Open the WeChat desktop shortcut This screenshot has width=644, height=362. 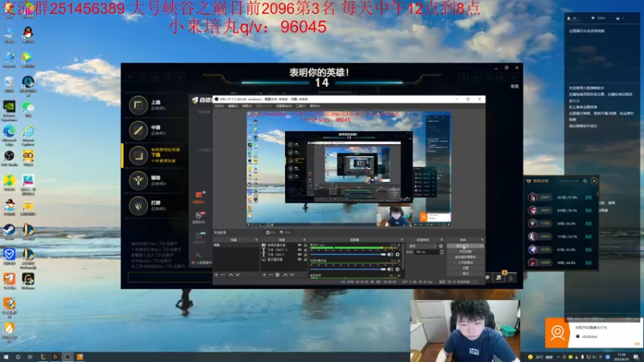tap(27, 108)
